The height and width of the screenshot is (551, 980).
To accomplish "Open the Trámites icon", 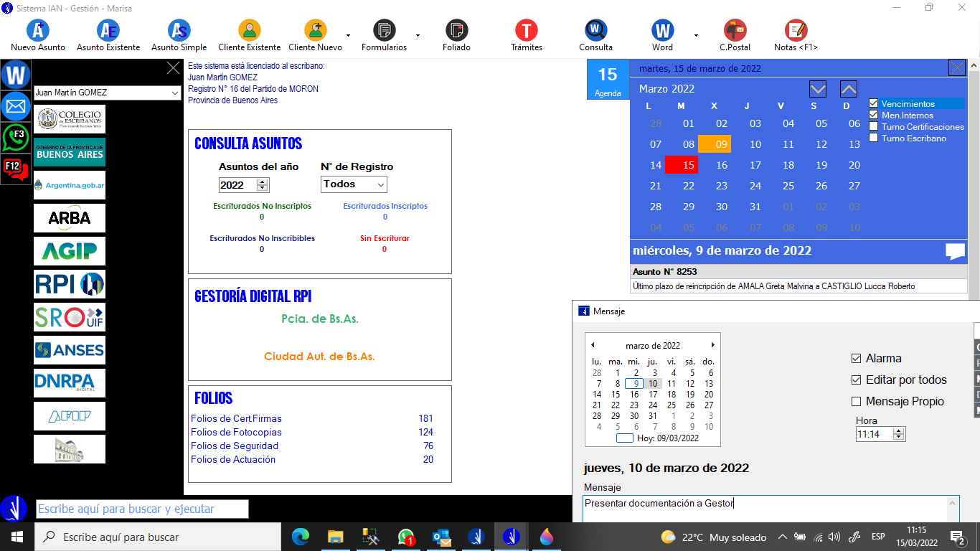I will coord(526,31).
